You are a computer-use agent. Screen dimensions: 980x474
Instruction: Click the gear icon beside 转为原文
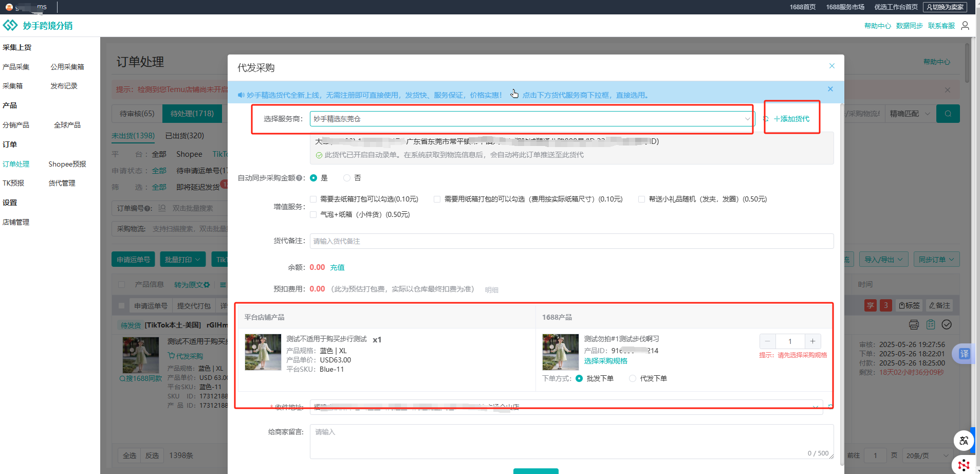click(x=207, y=284)
